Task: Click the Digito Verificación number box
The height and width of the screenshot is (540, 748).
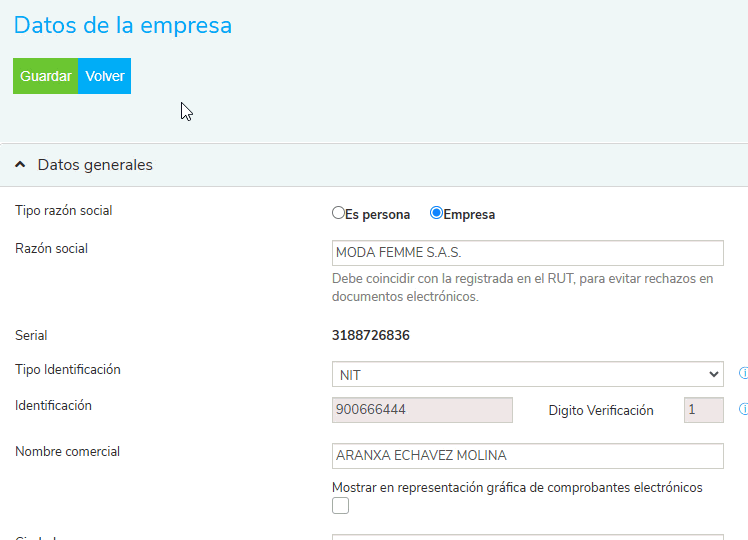Action: pos(703,410)
